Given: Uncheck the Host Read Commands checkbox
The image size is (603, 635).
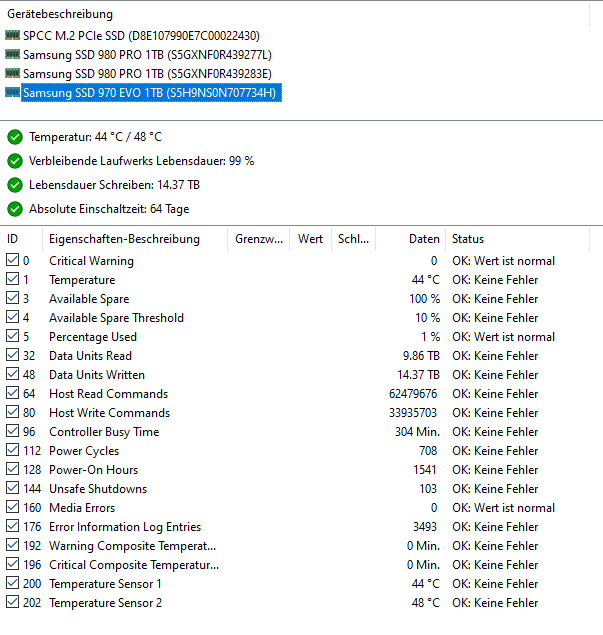Looking at the screenshot, I should [x=13, y=393].
